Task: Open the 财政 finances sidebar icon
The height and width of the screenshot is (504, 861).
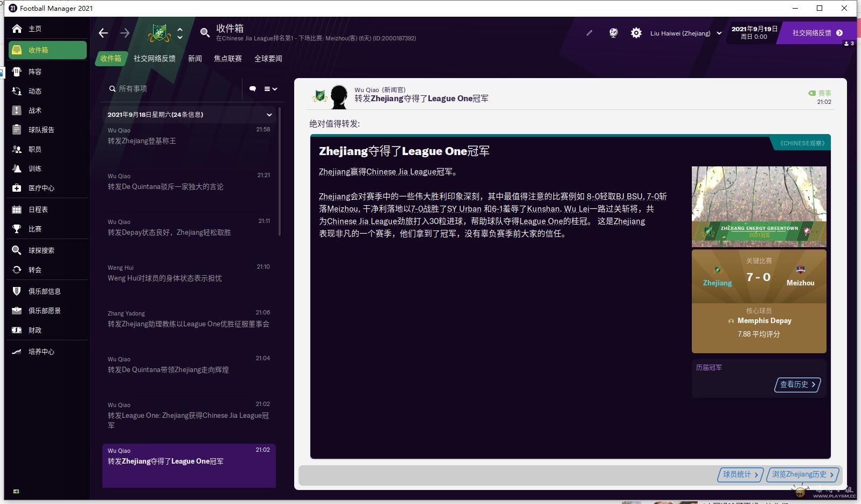Action: coord(17,330)
